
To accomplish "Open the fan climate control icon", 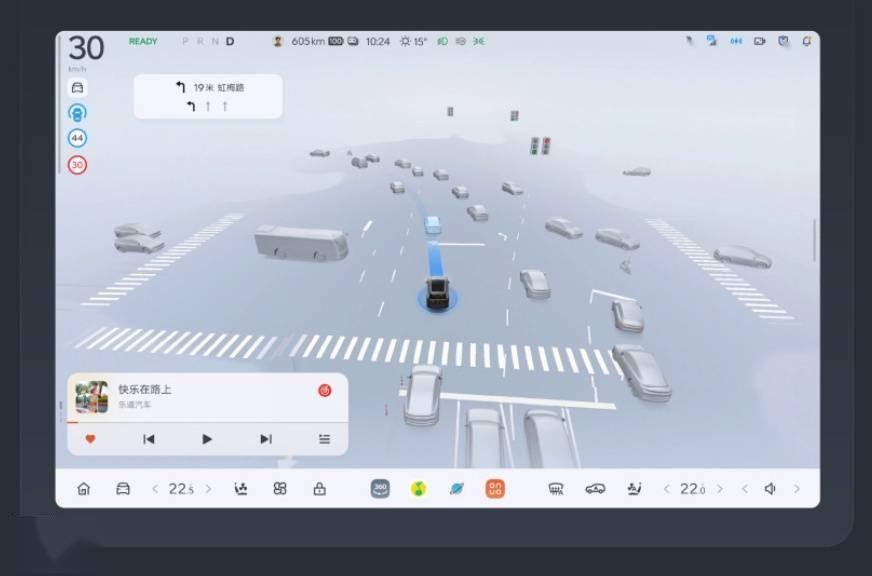I will pyautogui.click(x=280, y=489).
